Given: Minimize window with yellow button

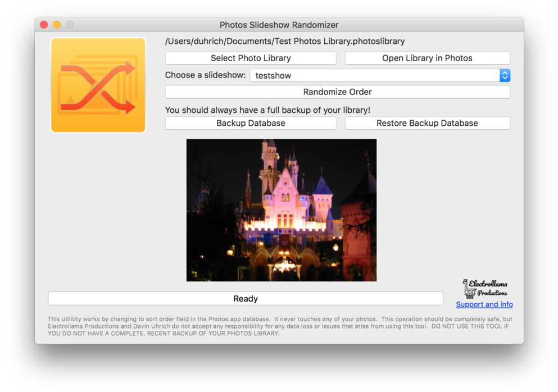Looking at the screenshot, I should (x=57, y=25).
